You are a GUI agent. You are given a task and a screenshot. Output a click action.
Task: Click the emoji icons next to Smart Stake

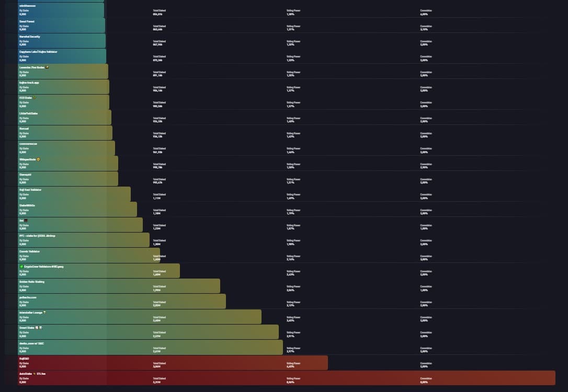pyautogui.click(x=38, y=328)
